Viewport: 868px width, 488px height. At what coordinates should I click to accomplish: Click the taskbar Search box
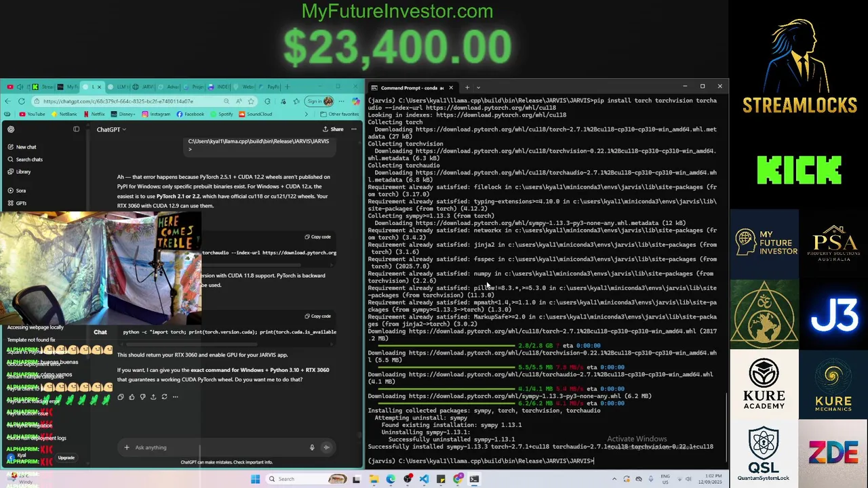[x=307, y=479]
